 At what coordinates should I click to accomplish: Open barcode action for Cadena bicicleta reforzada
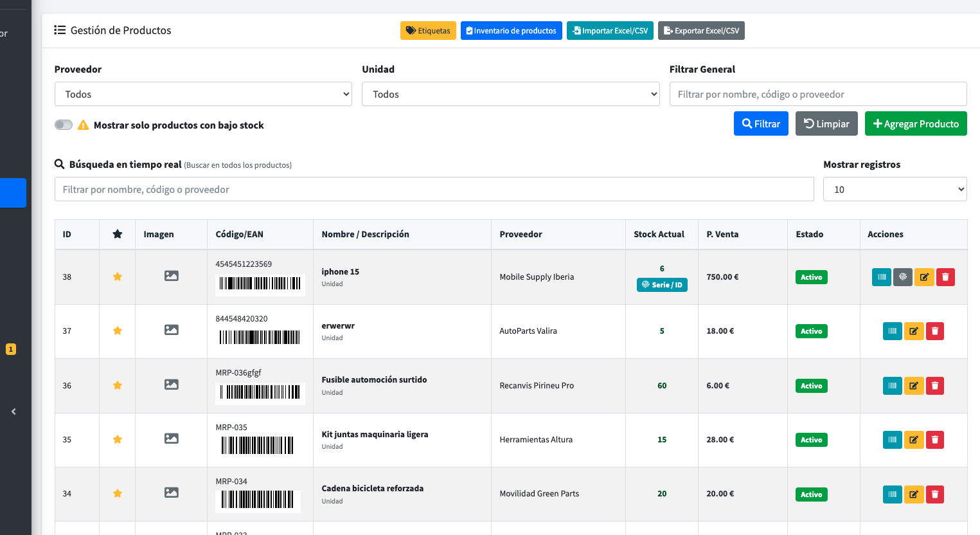point(893,494)
